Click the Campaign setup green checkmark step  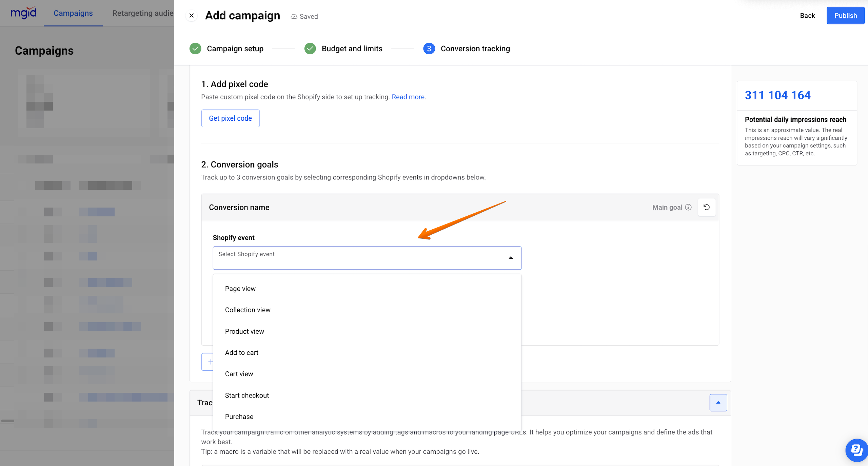195,49
